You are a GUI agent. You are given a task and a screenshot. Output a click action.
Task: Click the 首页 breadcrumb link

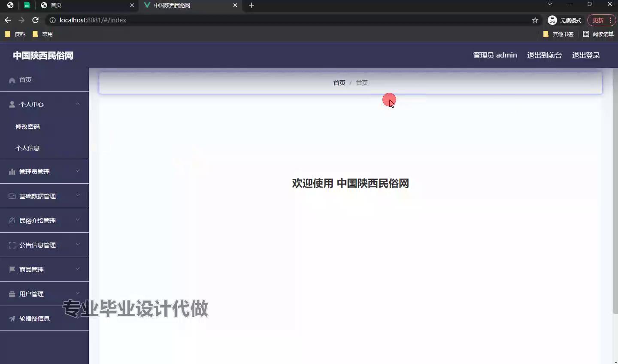click(339, 83)
